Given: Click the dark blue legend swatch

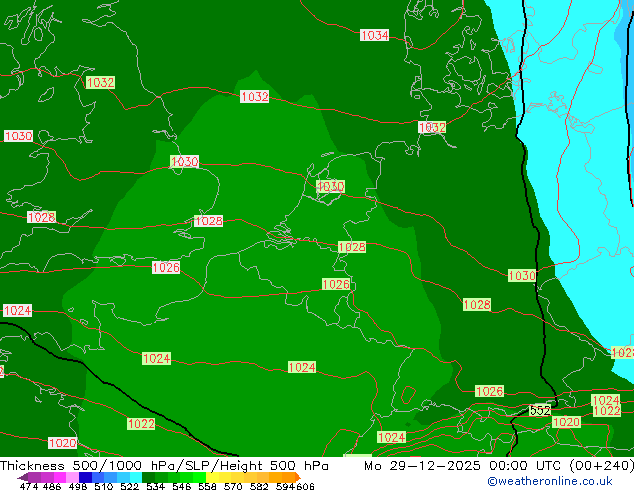Looking at the screenshot, I should coord(85,477).
